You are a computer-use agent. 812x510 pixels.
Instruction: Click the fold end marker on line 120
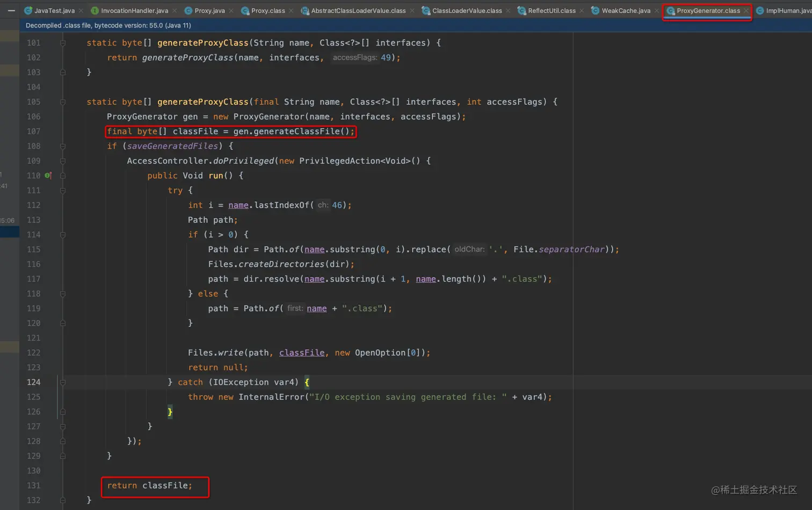pos(63,323)
